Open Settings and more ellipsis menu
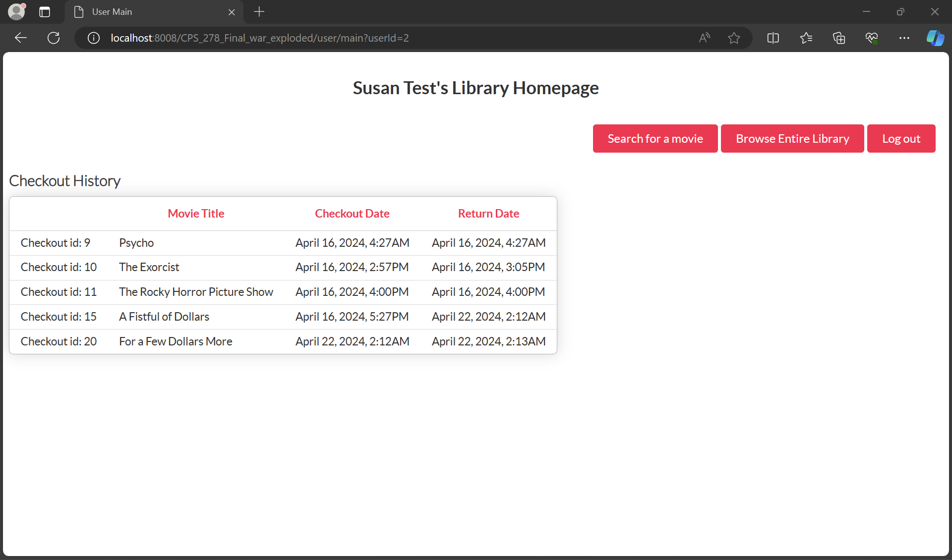The width and height of the screenshot is (952, 560). coord(904,38)
